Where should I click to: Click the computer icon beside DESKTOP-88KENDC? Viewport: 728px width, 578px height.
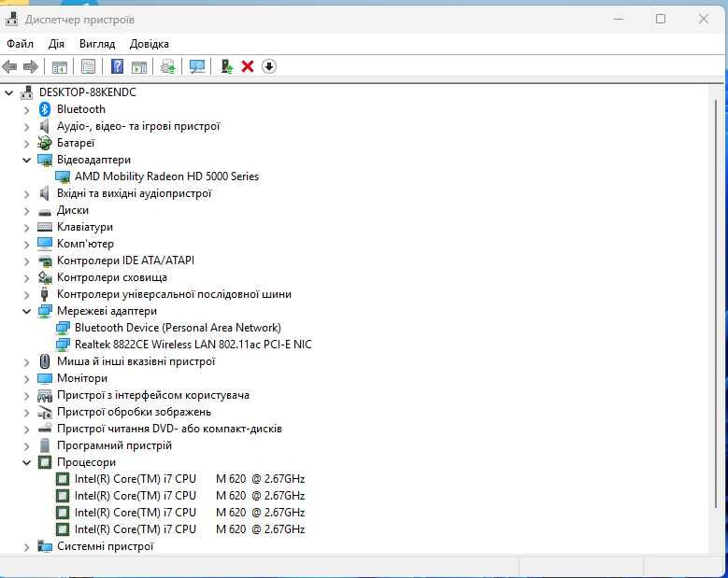(27, 92)
